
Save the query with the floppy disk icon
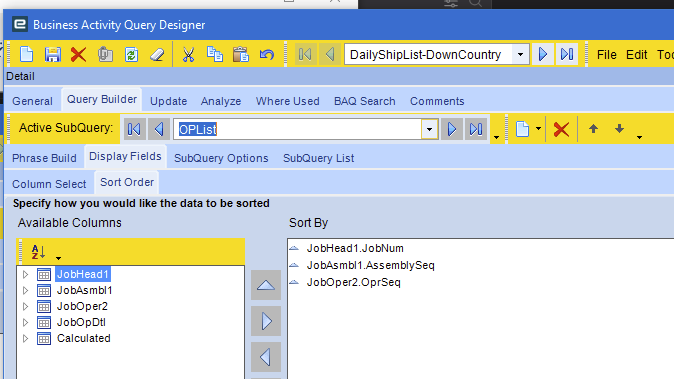52,55
